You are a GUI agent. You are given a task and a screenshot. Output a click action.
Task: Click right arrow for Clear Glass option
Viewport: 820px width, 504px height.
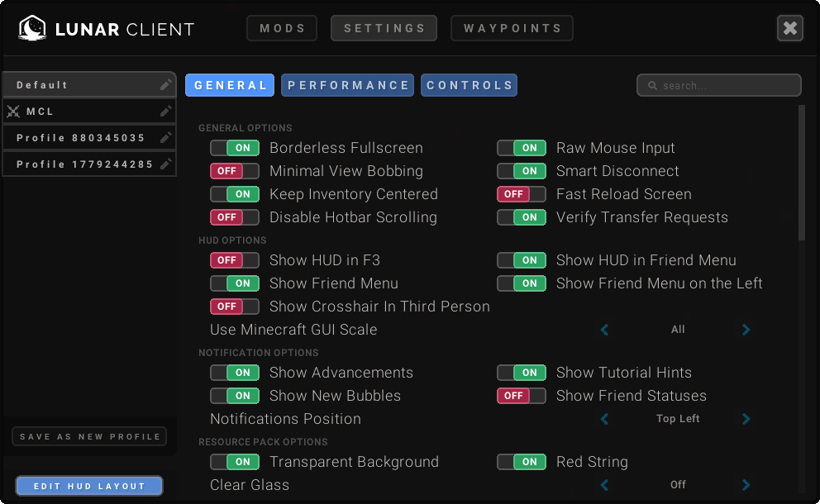click(x=746, y=485)
